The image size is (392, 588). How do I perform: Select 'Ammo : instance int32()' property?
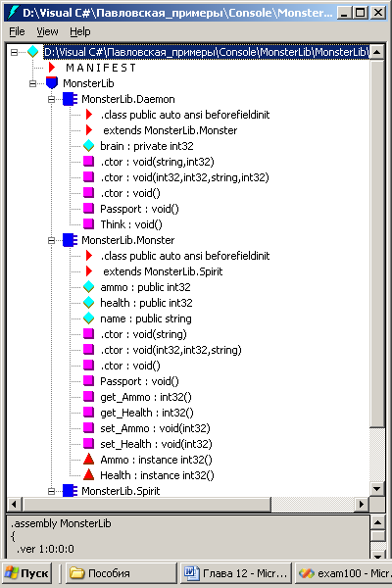[156, 460]
